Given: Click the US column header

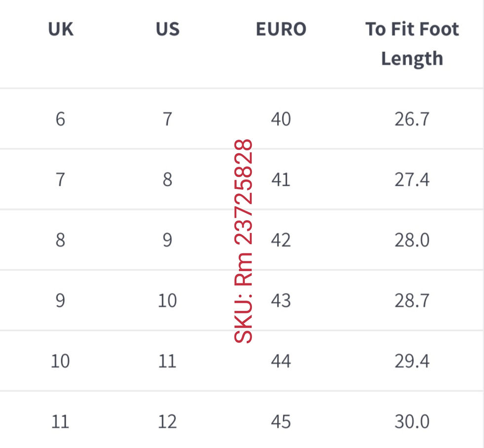Looking at the screenshot, I should click(167, 29).
